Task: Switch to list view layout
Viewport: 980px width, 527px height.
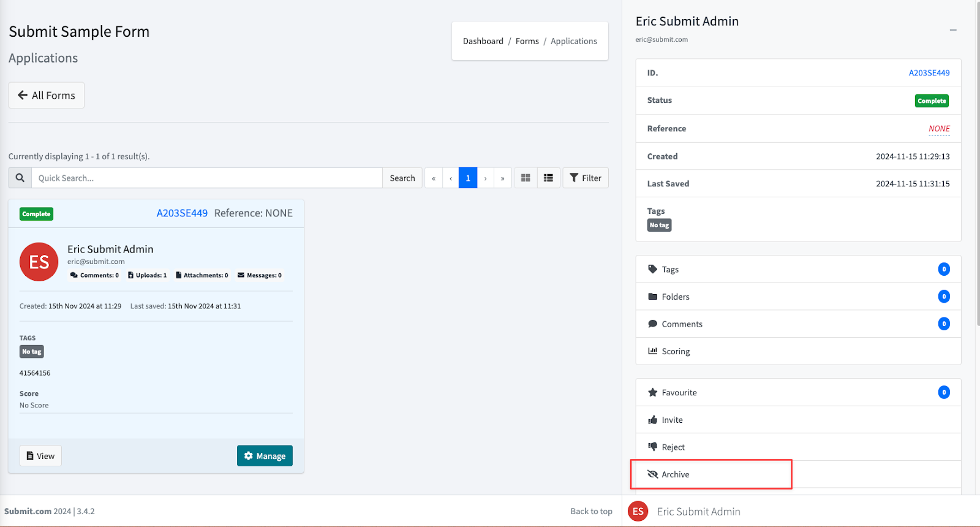Action: tap(548, 178)
